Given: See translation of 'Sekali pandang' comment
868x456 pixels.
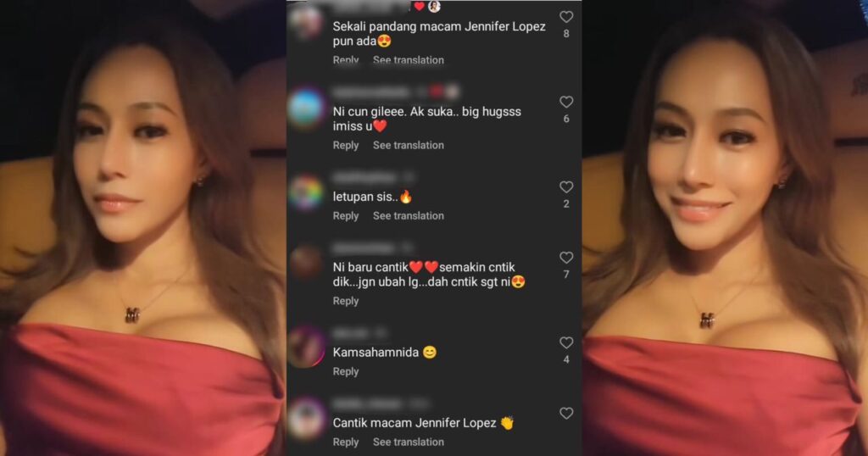Looking at the screenshot, I should coord(409,60).
